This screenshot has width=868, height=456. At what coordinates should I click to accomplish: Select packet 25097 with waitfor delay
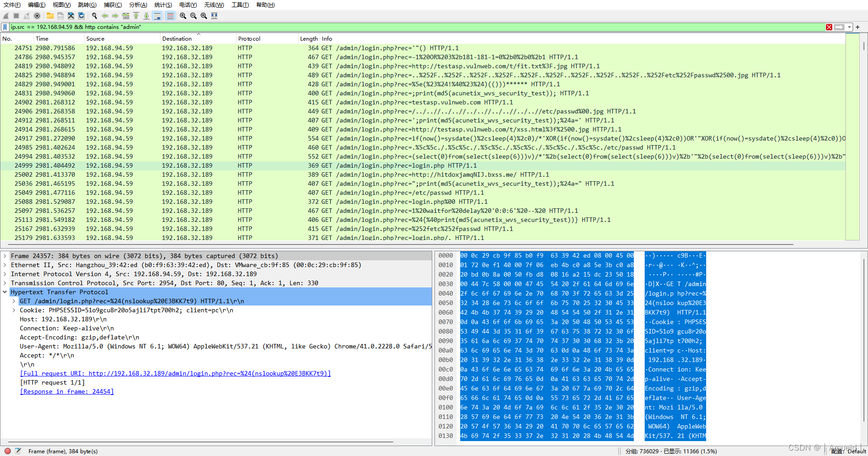click(423, 211)
